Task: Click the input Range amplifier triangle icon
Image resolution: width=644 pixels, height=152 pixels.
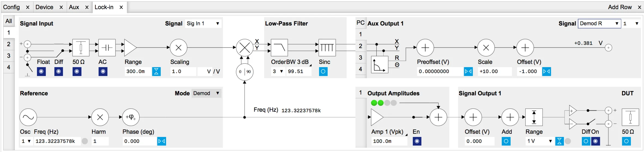Action: click(130, 48)
